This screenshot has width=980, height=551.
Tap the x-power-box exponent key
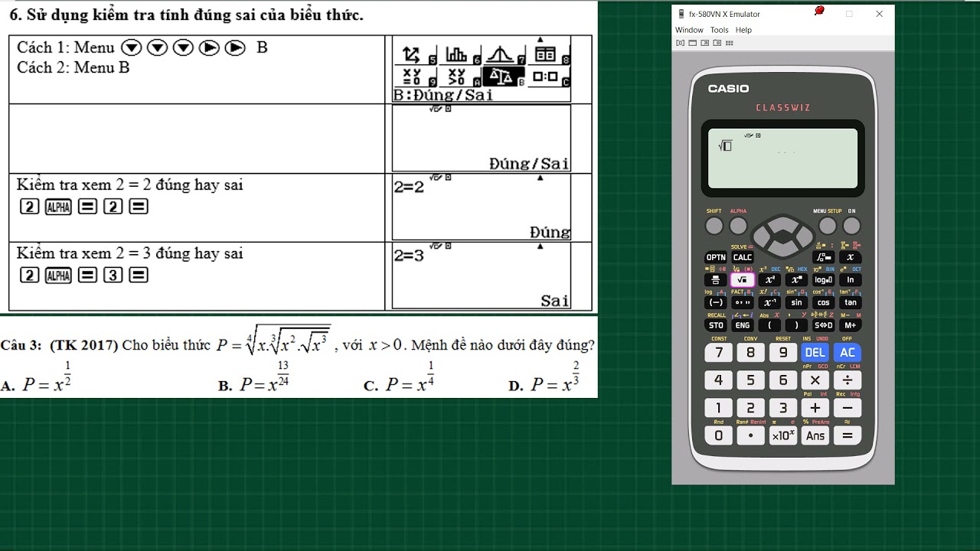click(x=796, y=280)
